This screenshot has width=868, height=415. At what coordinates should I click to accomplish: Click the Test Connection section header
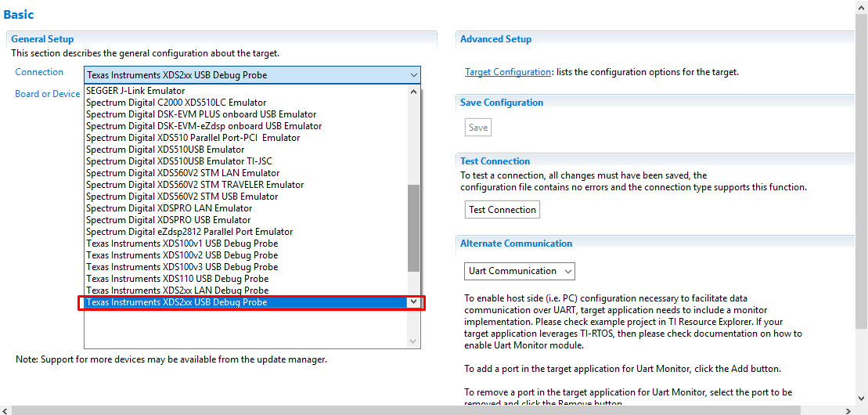[495, 161]
